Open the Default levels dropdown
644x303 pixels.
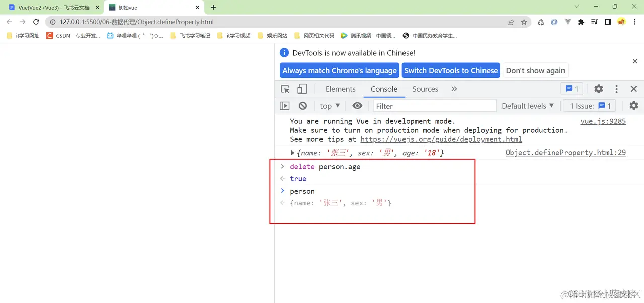(x=528, y=106)
